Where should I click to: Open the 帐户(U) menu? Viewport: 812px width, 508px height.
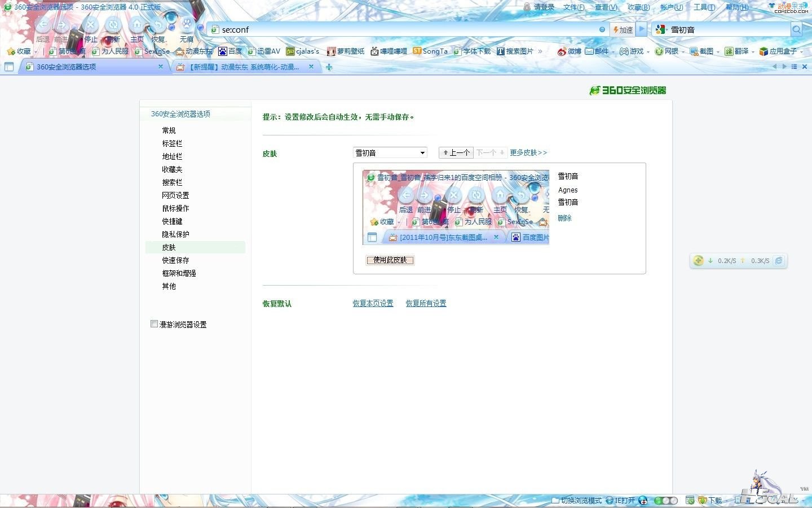click(x=672, y=7)
